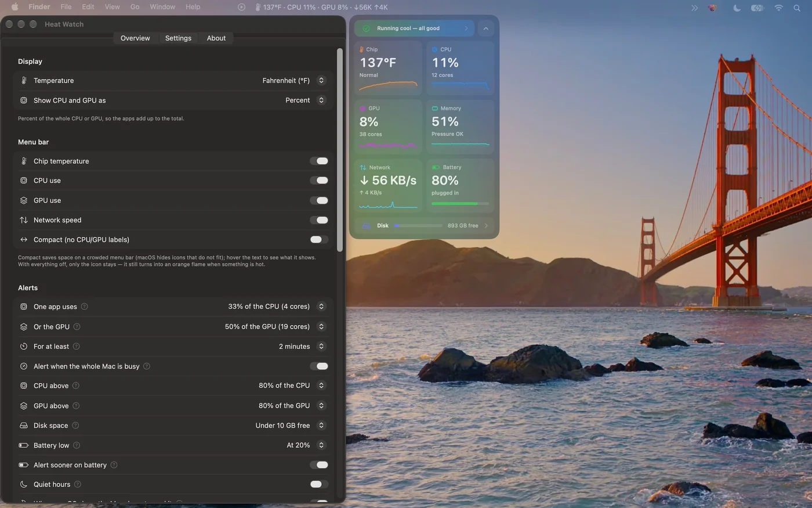
Task: Click the up-down arrows icon beside Network speed
Action: [24, 220]
